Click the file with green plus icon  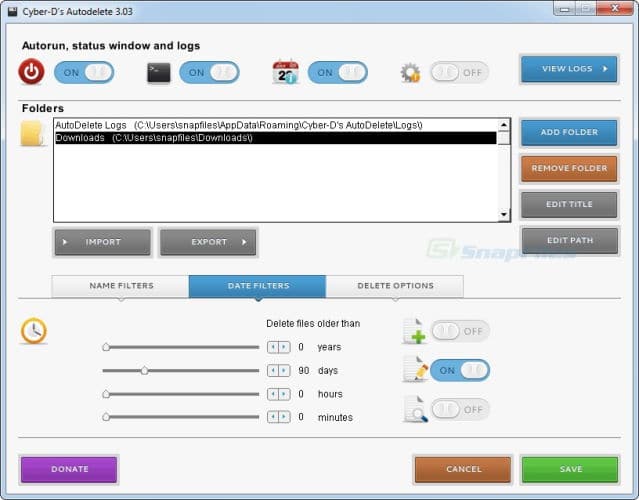click(x=414, y=332)
